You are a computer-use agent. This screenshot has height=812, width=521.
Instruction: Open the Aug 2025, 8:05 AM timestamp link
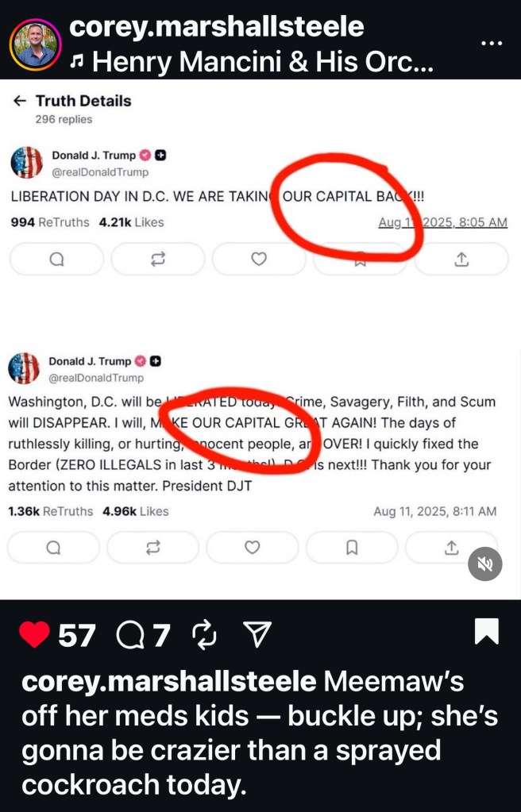coord(442,222)
